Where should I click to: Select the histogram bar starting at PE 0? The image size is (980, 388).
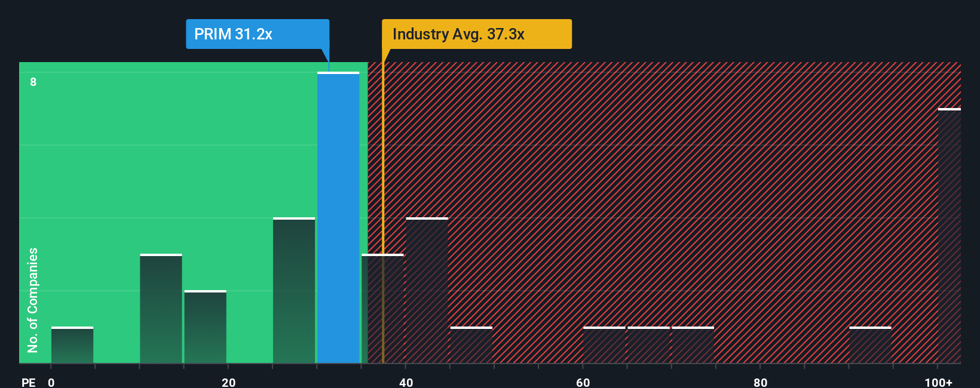pyautogui.click(x=72, y=345)
